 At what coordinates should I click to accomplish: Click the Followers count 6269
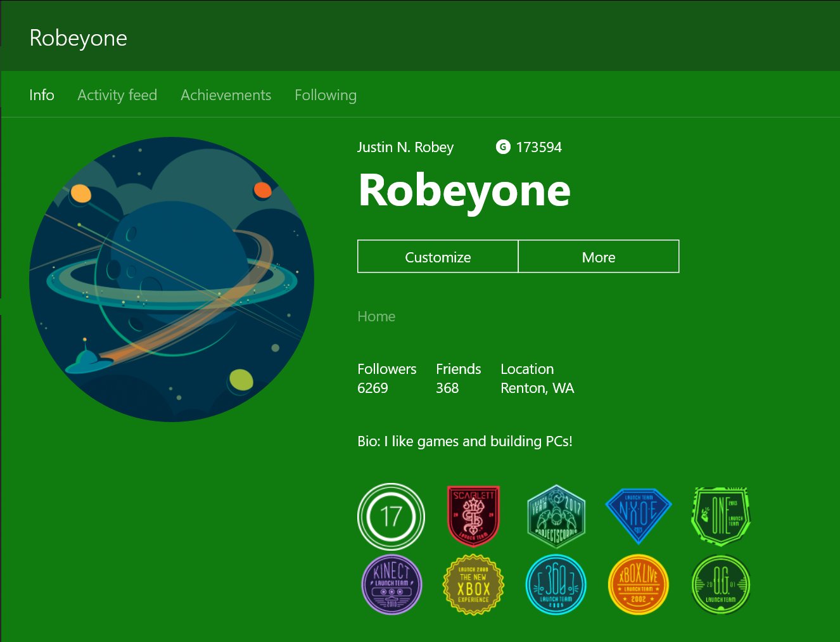coord(372,388)
